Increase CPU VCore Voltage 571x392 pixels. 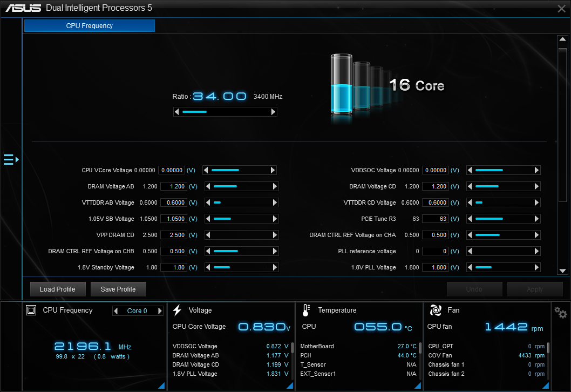click(x=273, y=170)
